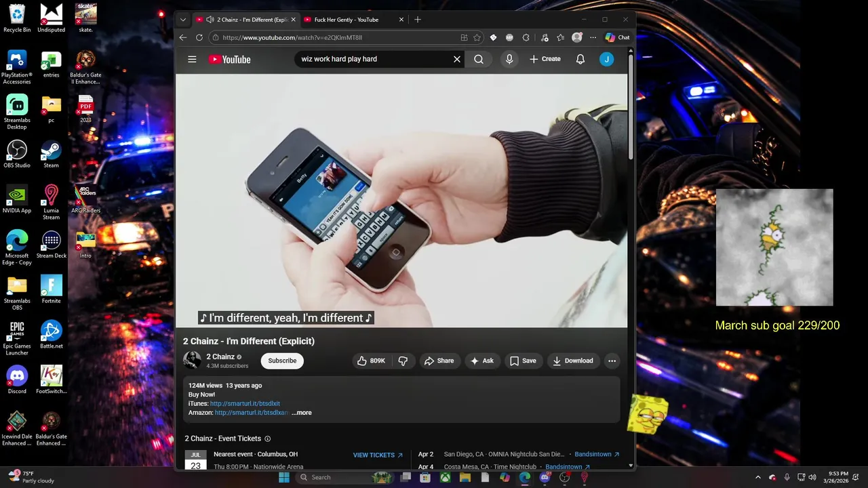
Task: Open Battle.net desktop shortcut
Action: pyautogui.click(x=52, y=334)
